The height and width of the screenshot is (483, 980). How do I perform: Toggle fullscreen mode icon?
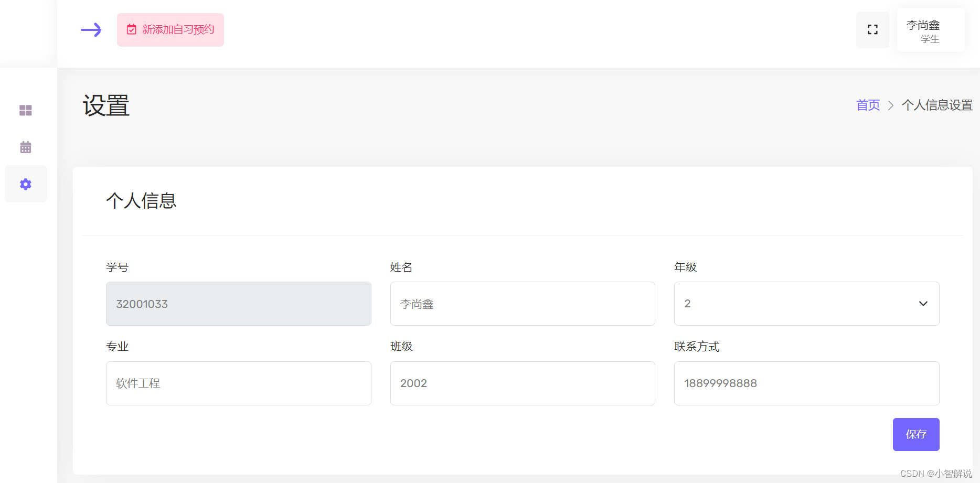pos(872,30)
